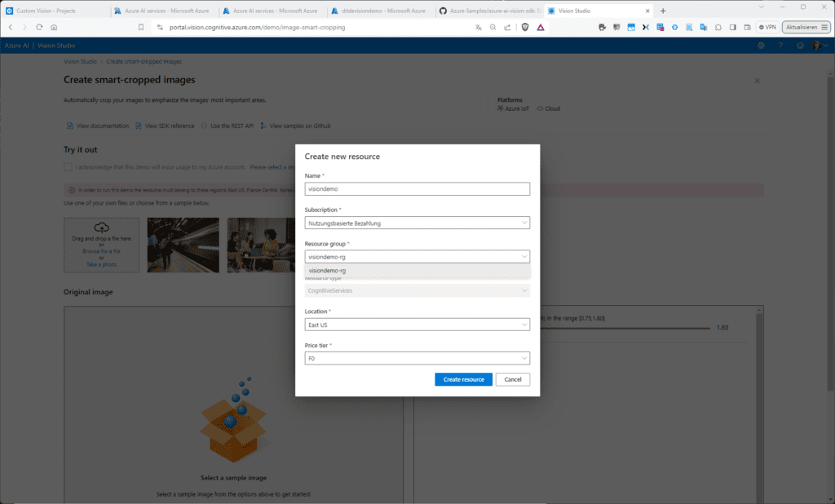Open the extensions puzzle piece icon

(718, 27)
